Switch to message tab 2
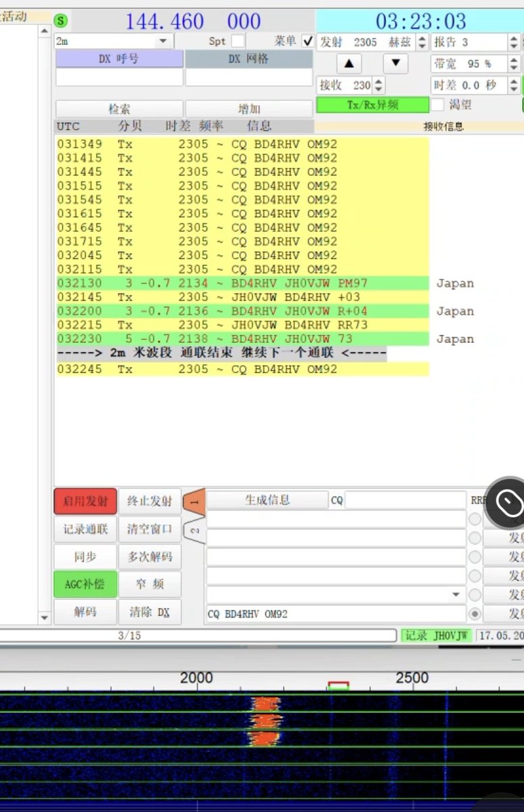The image size is (524, 812). point(194,530)
